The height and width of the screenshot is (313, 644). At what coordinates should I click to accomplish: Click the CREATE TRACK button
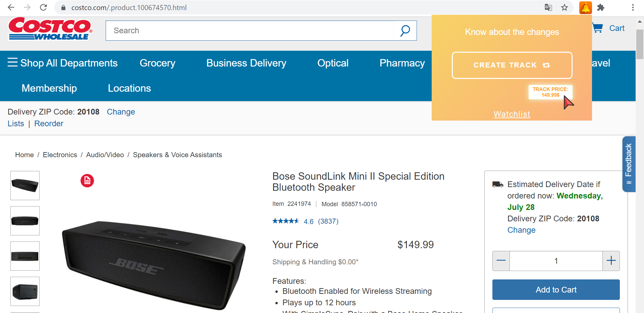(512, 65)
